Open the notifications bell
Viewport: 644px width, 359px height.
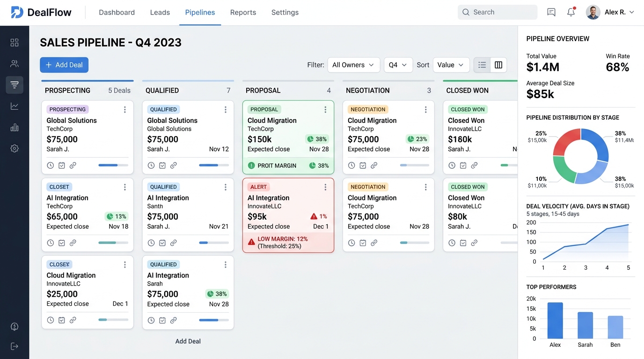pos(571,12)
